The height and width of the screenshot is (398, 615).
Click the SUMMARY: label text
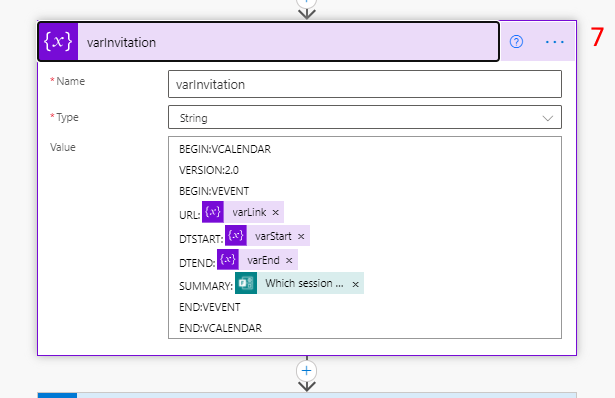[x=206, y=286]
